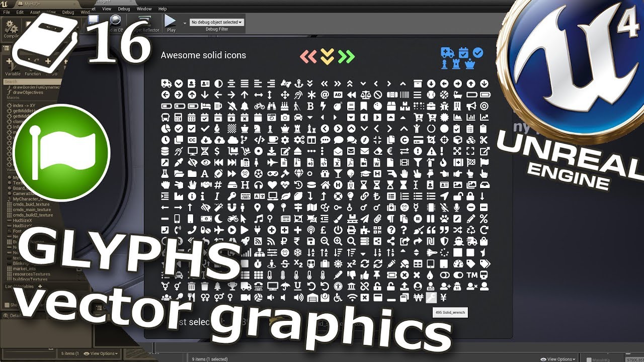Image resolution: width=644 pixels, height=362 pixels.
Task: Click the keyboard glyph
Action: [246, 196]
